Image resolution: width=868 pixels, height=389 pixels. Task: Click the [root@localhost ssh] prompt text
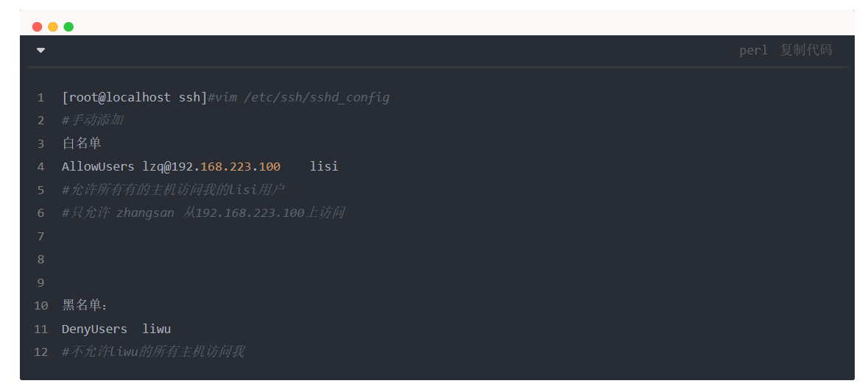coord(135,98)
